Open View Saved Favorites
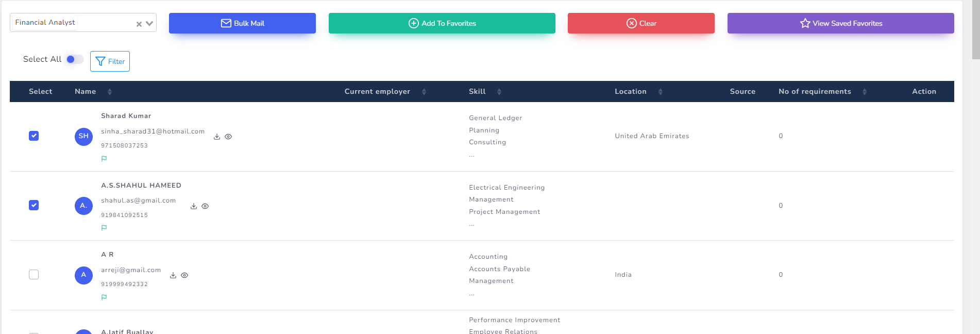 point(840,23)
